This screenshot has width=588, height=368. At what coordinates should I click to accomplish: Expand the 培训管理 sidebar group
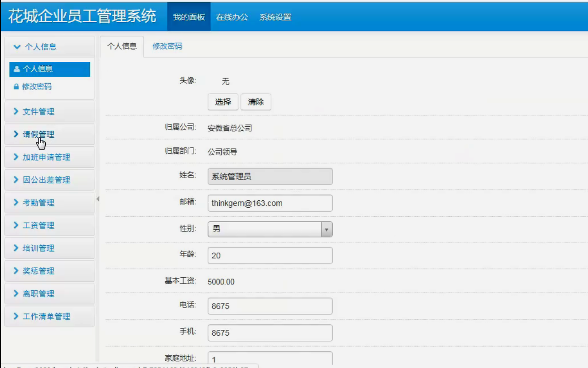[50, 248]
